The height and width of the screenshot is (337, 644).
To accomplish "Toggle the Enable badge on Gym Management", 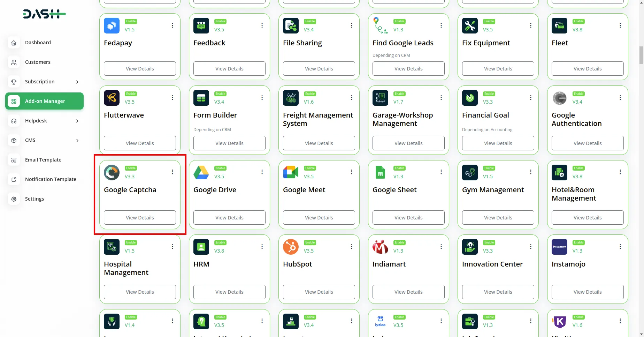I will tap(489, 168).
